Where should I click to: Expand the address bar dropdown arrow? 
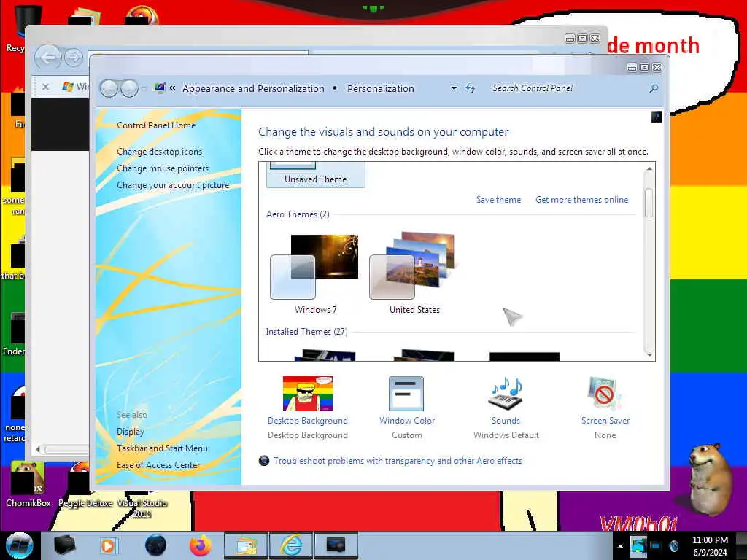point(454,88)
